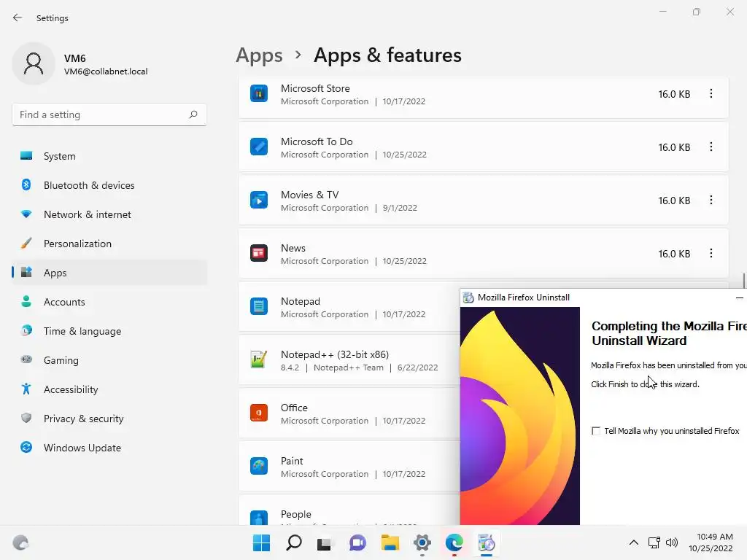This screenshot has height=560, width=747.
Task: Open Windows Update settings
Action: tap(109, 448)
